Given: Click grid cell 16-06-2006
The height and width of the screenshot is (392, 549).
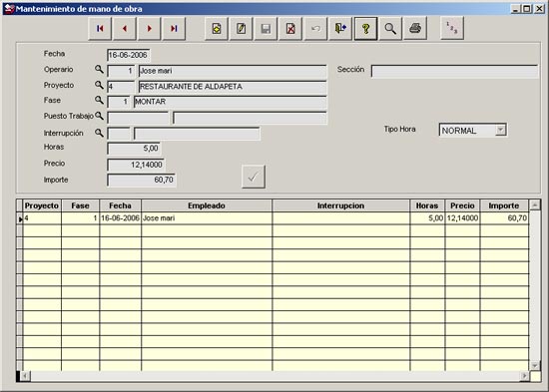Looking at the screenshot, I should (120, 218).
